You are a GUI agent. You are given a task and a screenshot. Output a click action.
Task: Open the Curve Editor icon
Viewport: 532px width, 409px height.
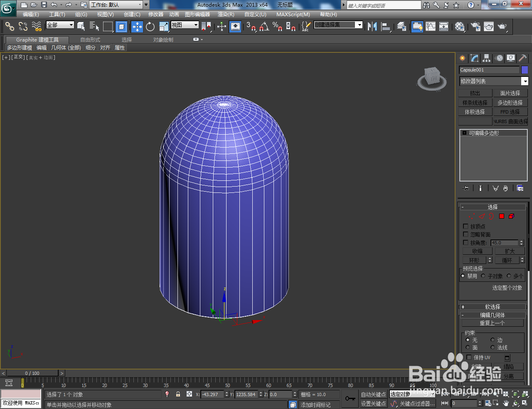[431, 27]
